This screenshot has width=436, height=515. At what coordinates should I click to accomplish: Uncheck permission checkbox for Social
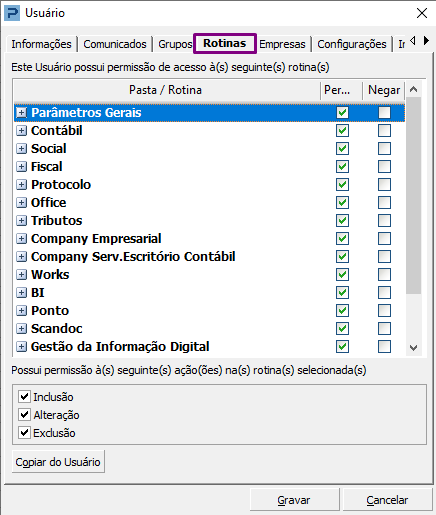pos(342,149)
